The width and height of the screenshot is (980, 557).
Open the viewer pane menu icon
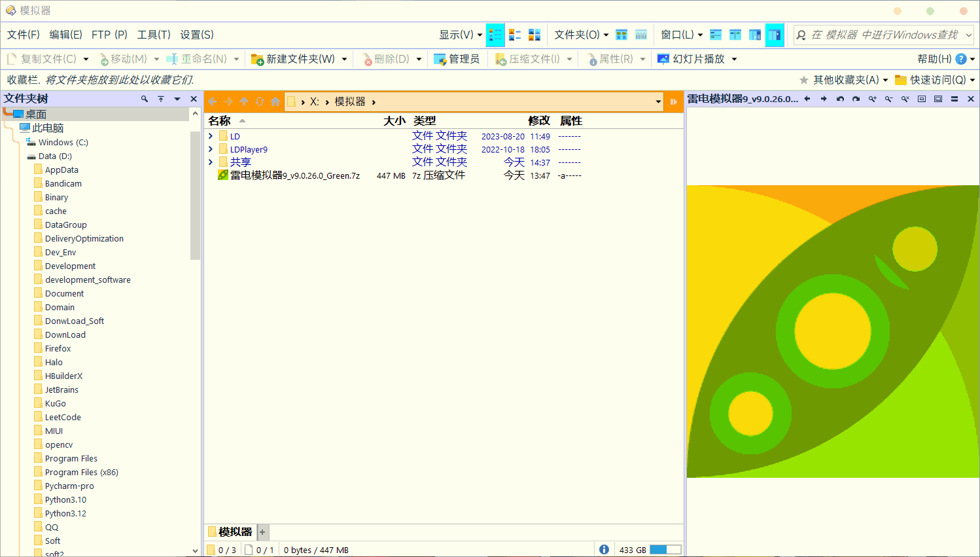click(954, 99)
